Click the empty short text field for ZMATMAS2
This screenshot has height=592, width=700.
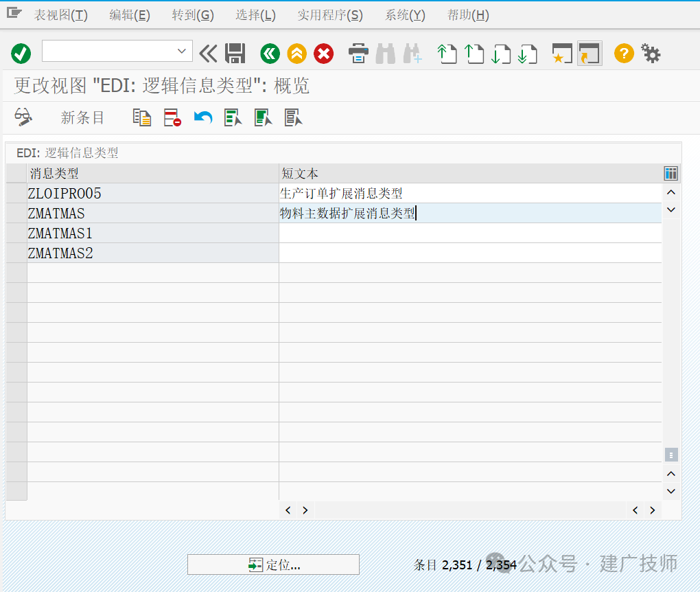470,253
